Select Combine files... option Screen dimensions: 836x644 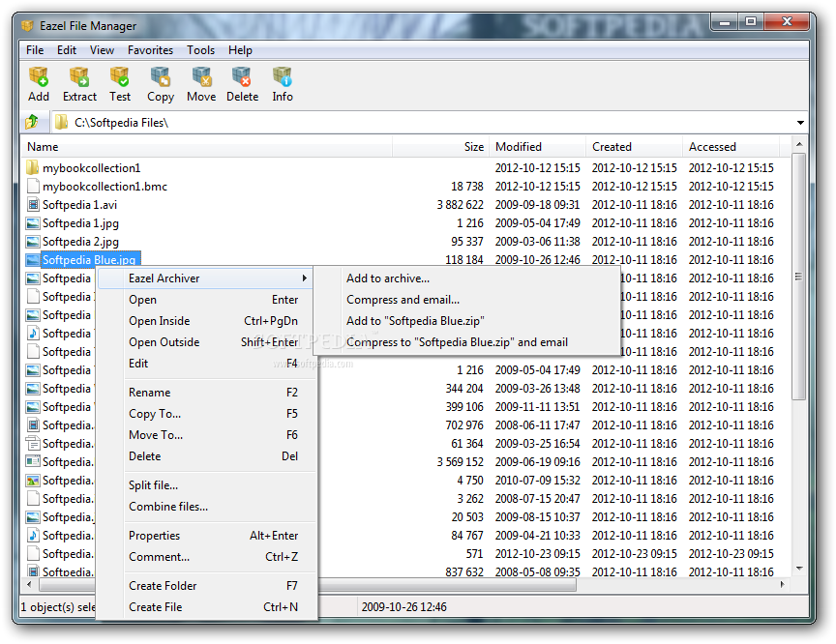206,506
